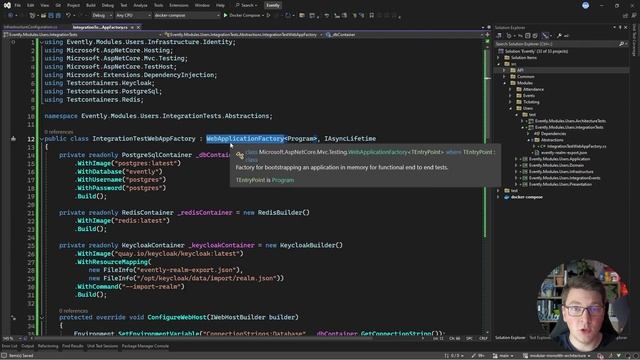Expand the Attendance folder
640x360 pixels.
coord(510,89)
